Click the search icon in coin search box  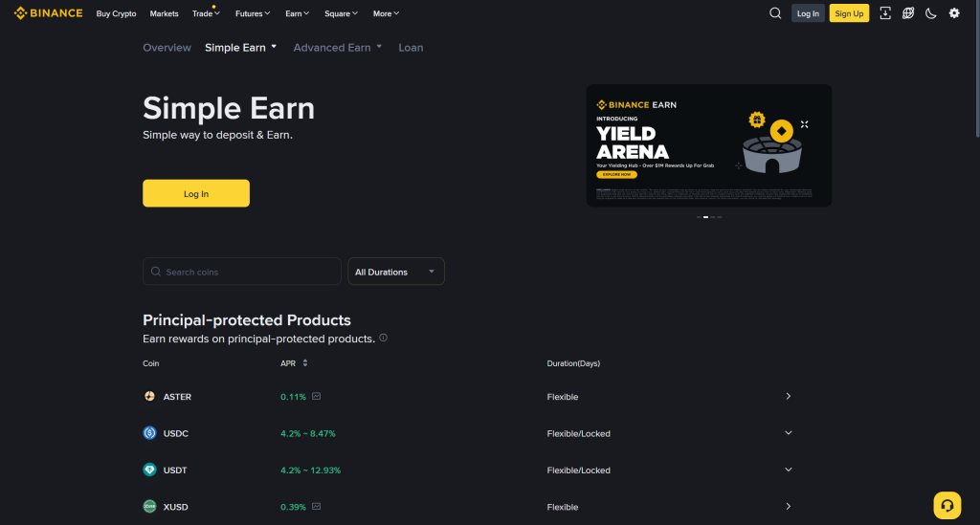click(x=156, y=272)
